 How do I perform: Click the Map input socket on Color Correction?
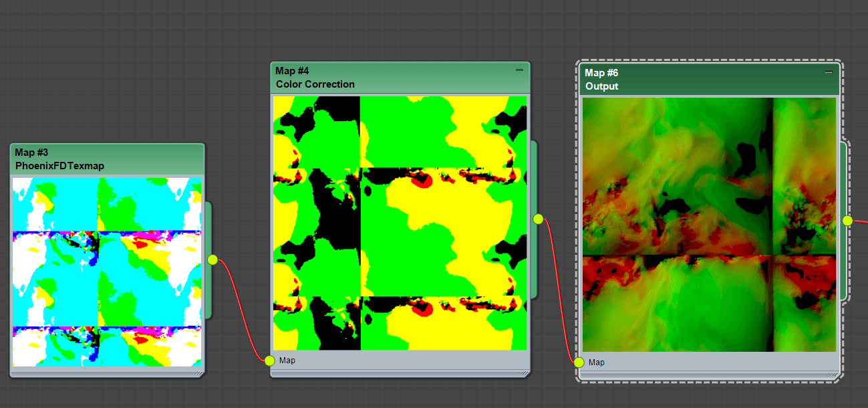[269, 361]
